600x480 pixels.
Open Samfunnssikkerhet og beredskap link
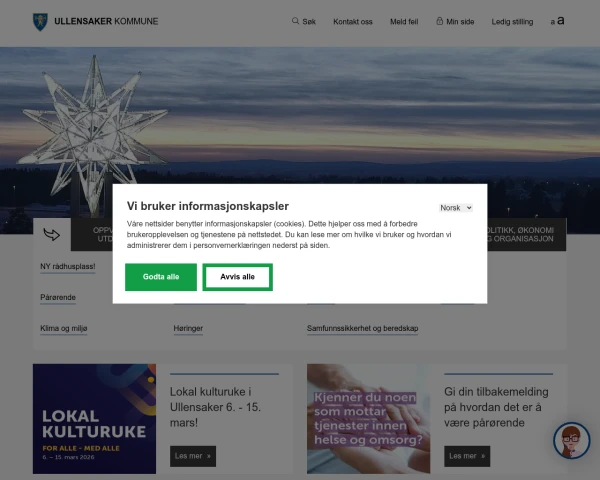tap(362, 328)
